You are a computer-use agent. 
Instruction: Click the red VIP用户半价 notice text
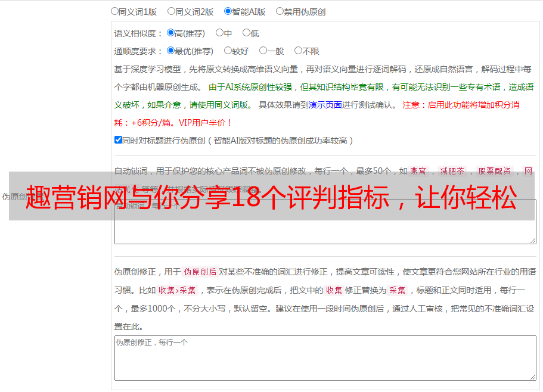tap(206, 123)
